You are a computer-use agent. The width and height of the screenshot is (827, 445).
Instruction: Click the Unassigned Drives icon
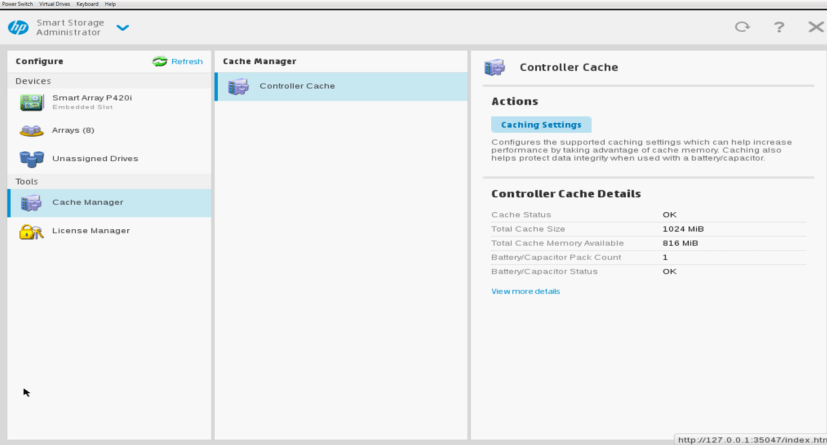[x=32, y=159]
